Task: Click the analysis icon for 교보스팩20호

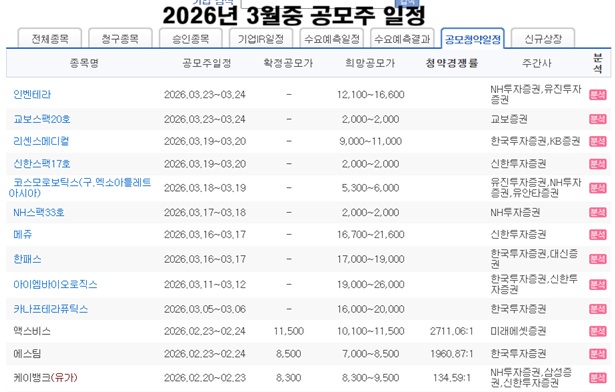Action: (x=597, y=119)
